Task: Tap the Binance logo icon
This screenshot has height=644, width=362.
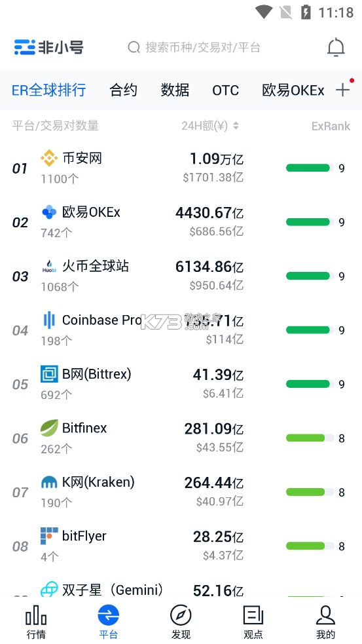Action: [49, 158]
